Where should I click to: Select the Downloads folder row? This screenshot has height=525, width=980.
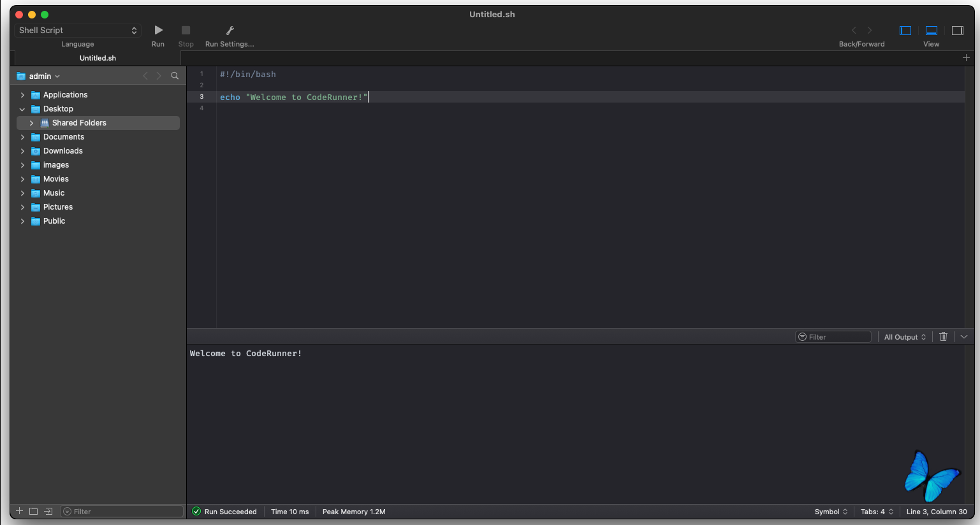pos(98,151)
